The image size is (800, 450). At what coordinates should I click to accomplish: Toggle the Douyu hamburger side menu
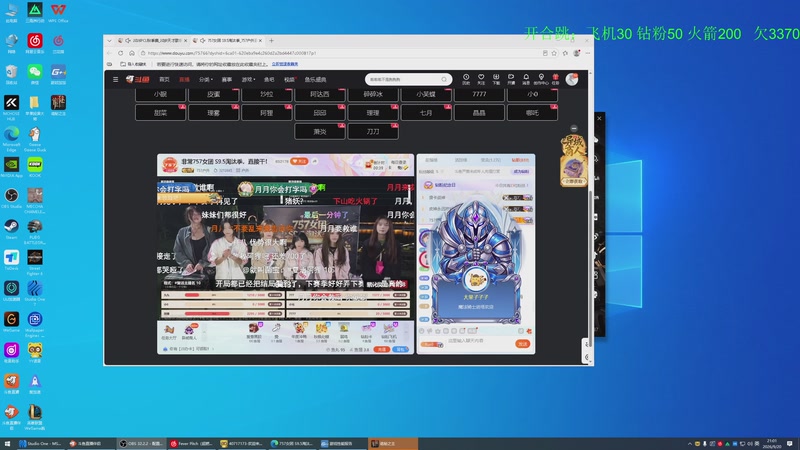pos(115,80)
